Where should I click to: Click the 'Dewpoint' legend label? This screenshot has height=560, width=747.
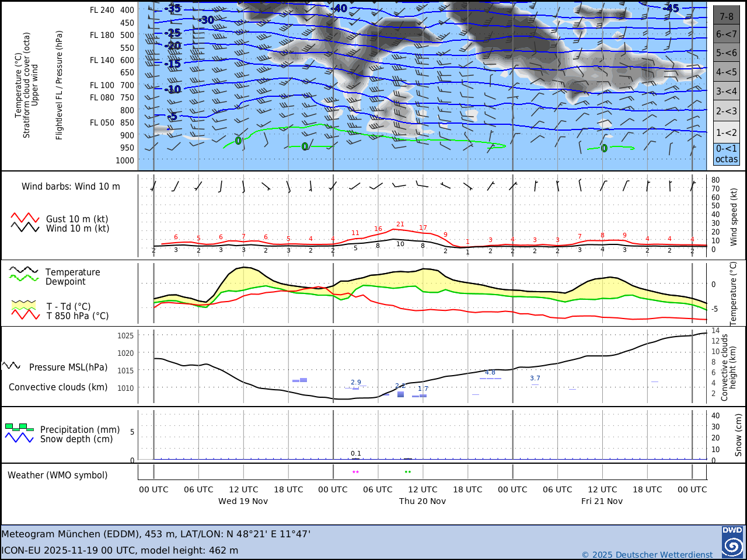(65, 282)
